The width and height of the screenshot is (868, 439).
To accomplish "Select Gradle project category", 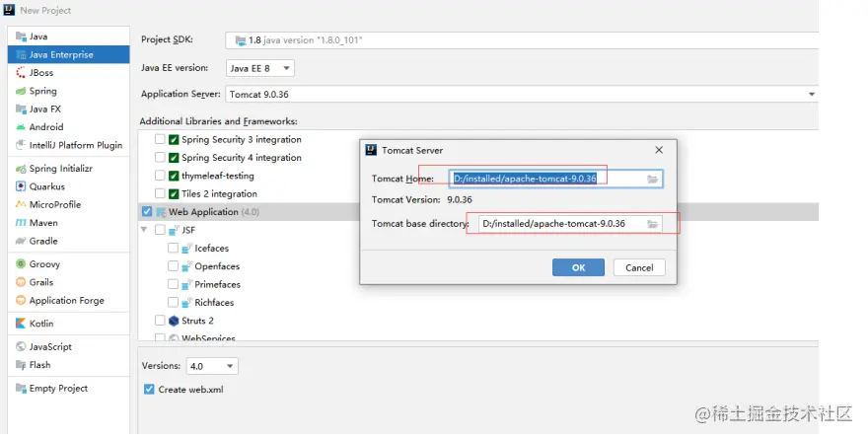I will (69, 241).
